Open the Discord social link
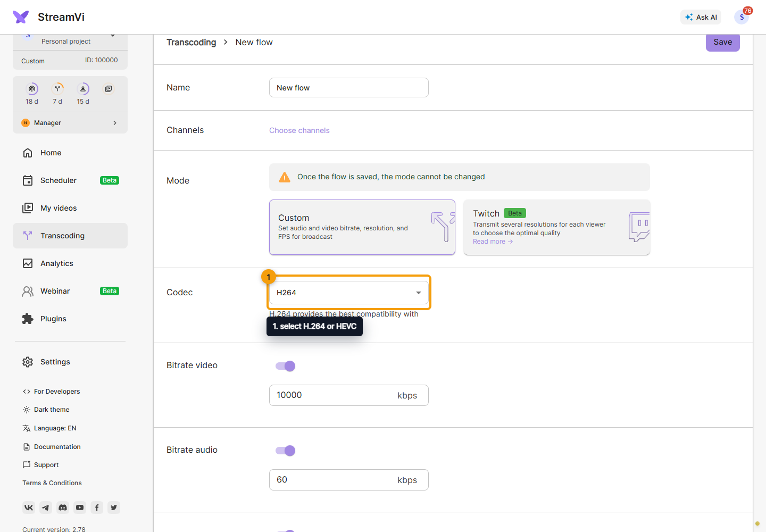 click(x=63, y=508)
